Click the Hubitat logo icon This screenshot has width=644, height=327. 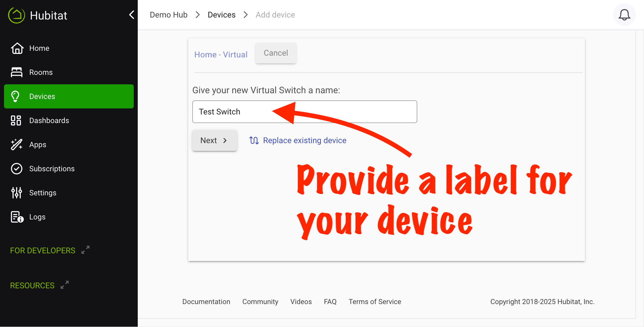[x=16, y=15]
